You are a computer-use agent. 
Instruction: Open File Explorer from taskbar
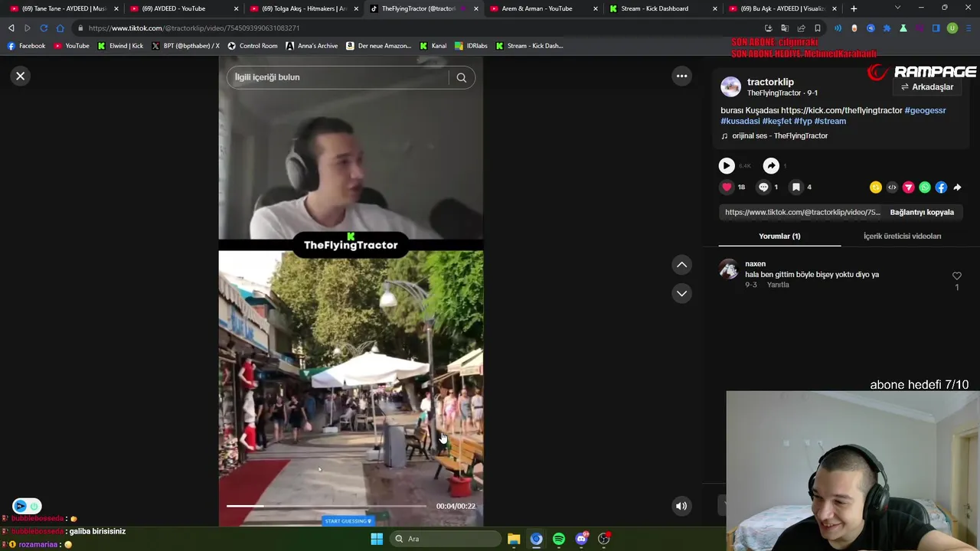tap(514, 539)
